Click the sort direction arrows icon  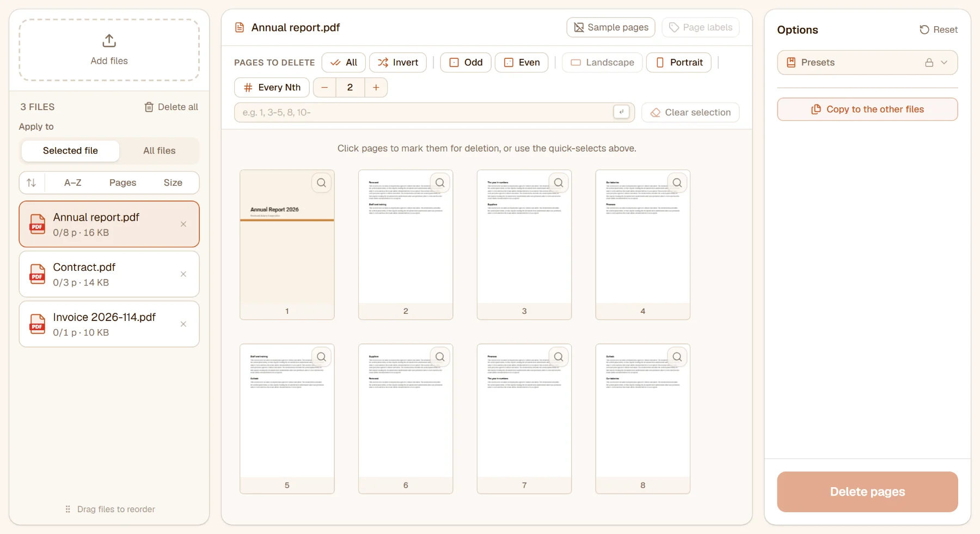coord(32,183)
